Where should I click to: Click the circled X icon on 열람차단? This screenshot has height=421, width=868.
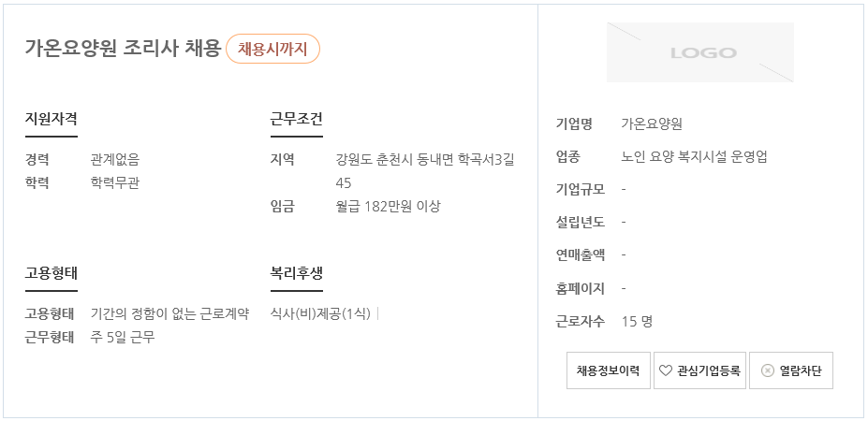(767, 370)
